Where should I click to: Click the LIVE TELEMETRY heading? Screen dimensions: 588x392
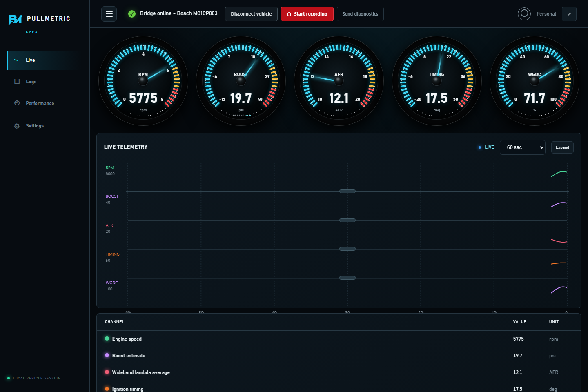[x=126, y=147]
